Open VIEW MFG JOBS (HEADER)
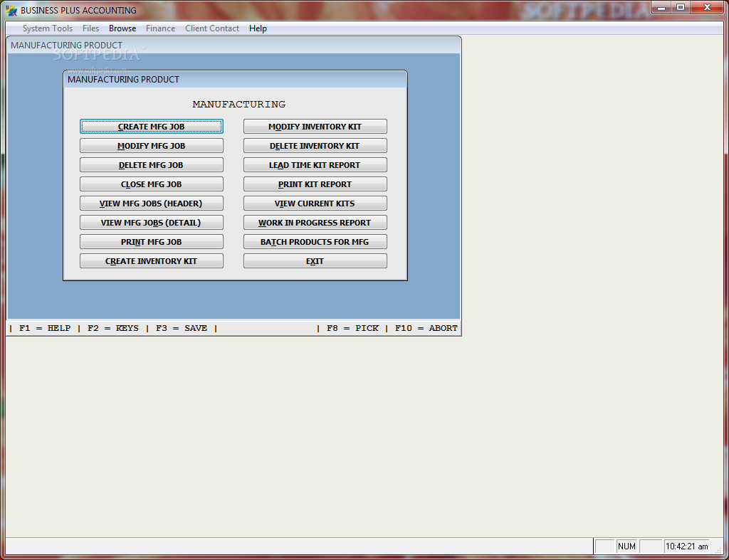729x560 pixels. pyautogui.click(x=151, y=203)
